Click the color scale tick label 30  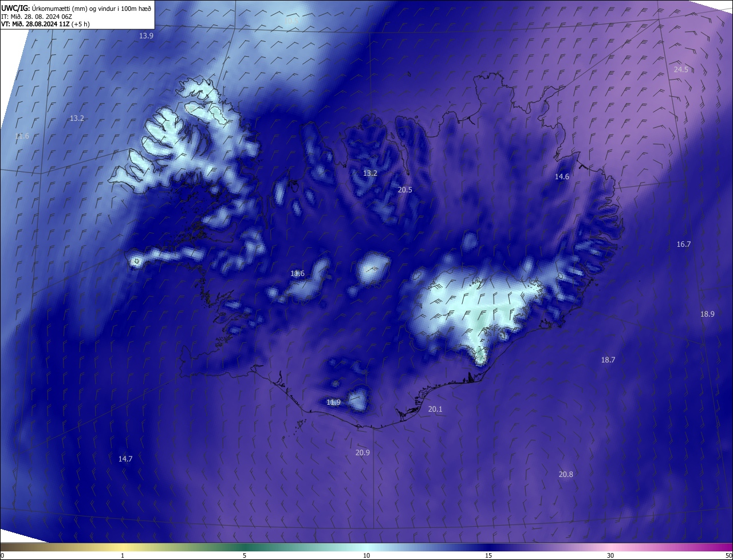610,555
